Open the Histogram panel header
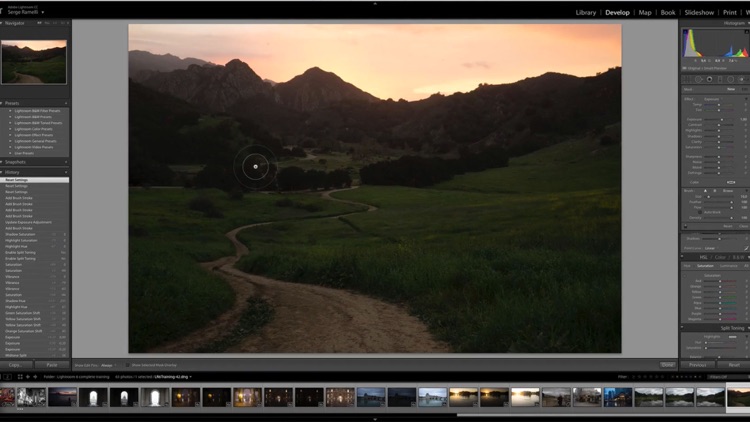 [x=728, y=22]
